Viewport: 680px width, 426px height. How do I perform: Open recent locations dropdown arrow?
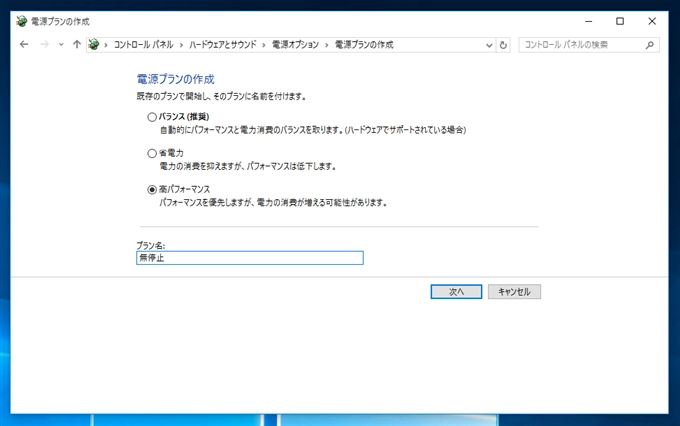[x=61, y=45]
